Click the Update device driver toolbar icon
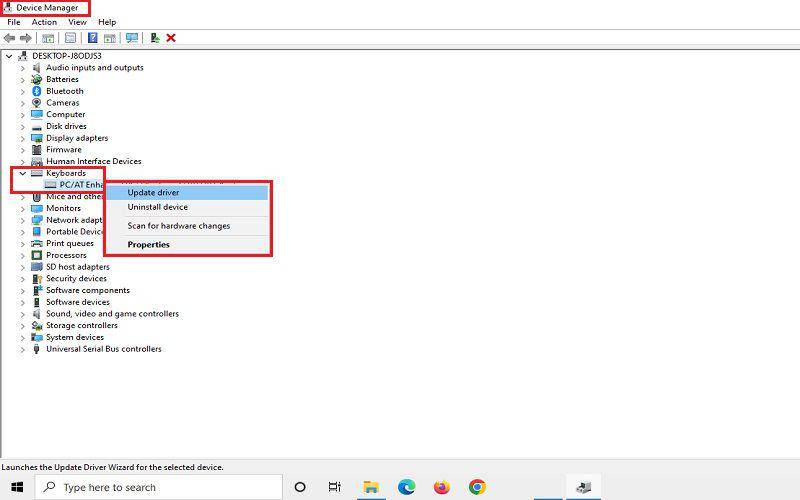 pos(155,38)
